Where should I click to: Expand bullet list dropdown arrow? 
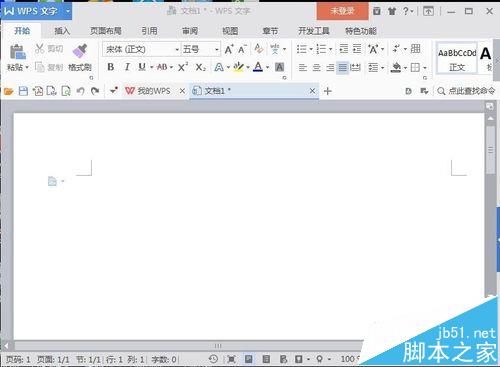click(311, 49)
